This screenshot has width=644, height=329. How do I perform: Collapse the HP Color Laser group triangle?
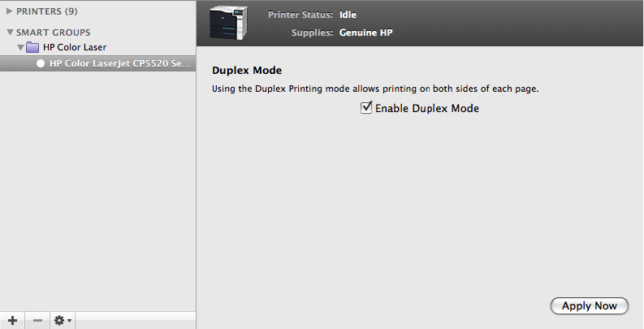coord(21,48)
